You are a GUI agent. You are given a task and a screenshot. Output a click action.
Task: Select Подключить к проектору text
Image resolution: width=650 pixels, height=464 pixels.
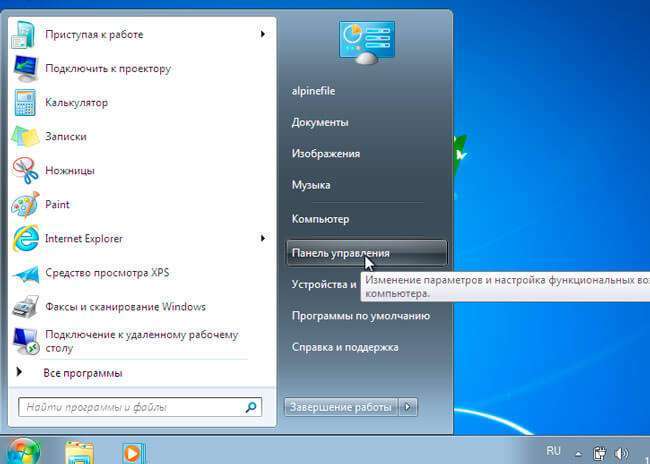coord(108,68)
